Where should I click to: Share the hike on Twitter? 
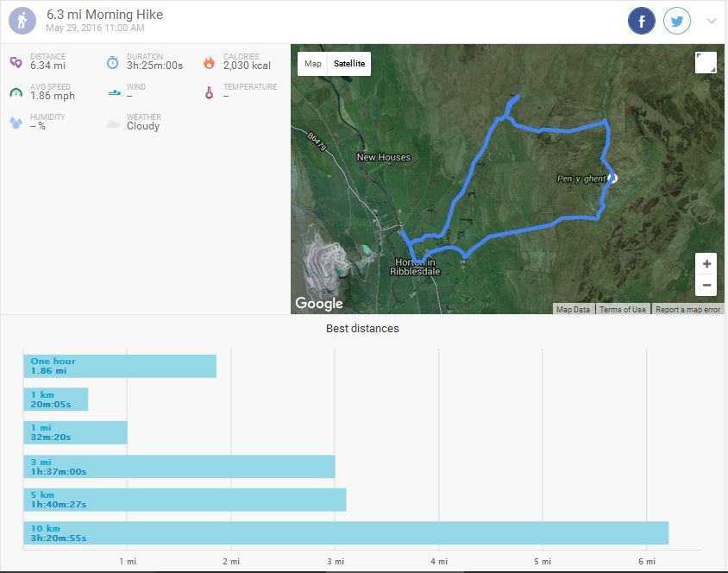tap(677, 21)
